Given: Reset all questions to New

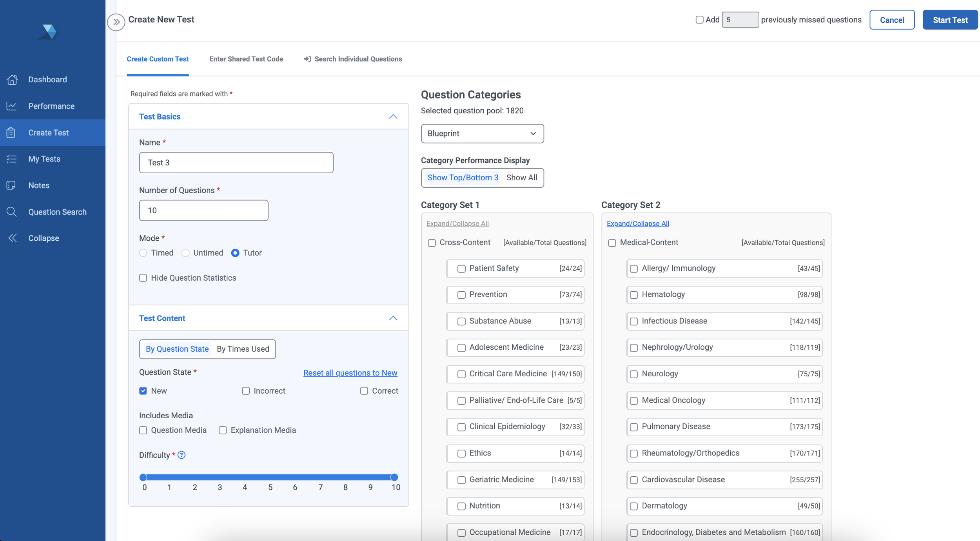Looking at the screenshot, I should tap(350, 372).
